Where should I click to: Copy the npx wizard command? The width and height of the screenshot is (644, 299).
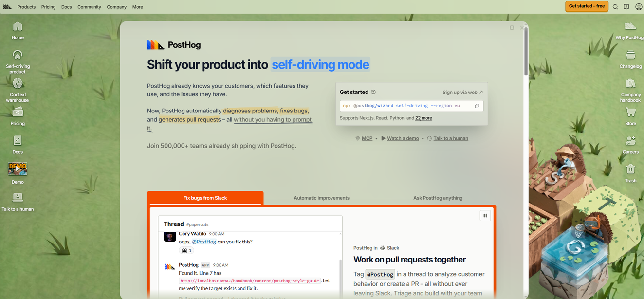click(477, 106)
